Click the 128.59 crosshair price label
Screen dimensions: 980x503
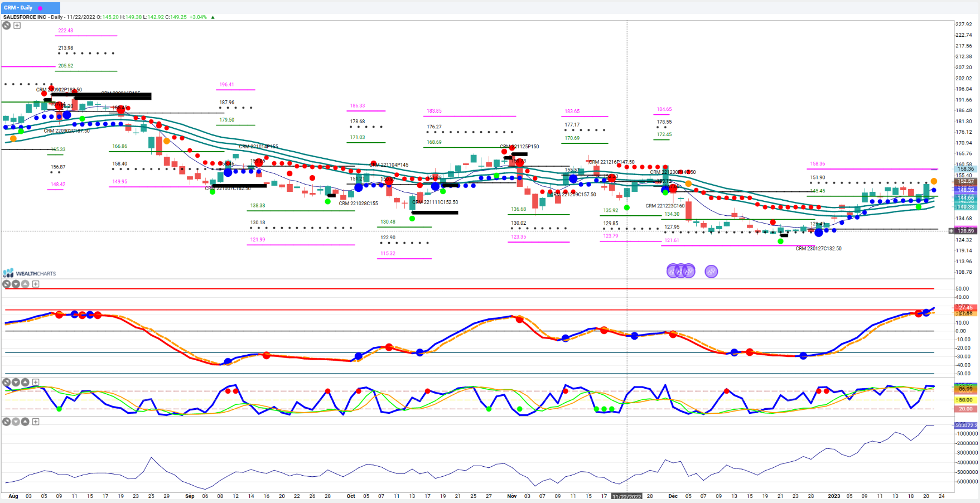coord(965,231)
